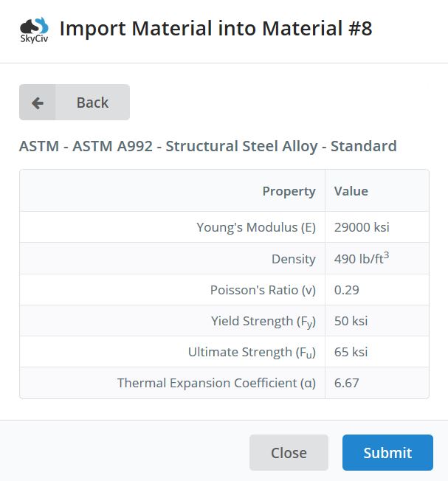The height and width of the screenshot is (481, 448).
Task: Select the Yield Strength (Fy) label
Action: pyautogui.click(x=263, y=322)
